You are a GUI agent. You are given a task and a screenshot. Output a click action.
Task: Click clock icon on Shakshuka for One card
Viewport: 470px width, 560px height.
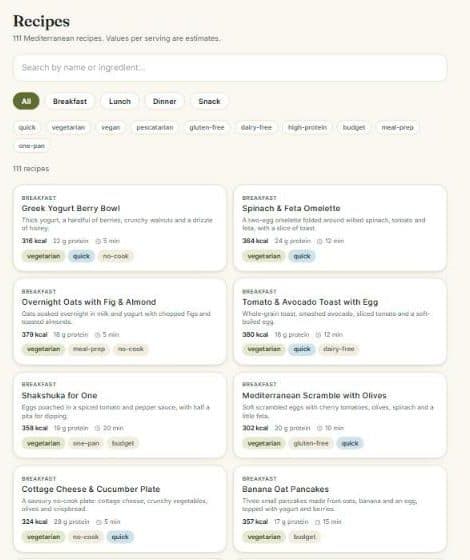[98, 428]
